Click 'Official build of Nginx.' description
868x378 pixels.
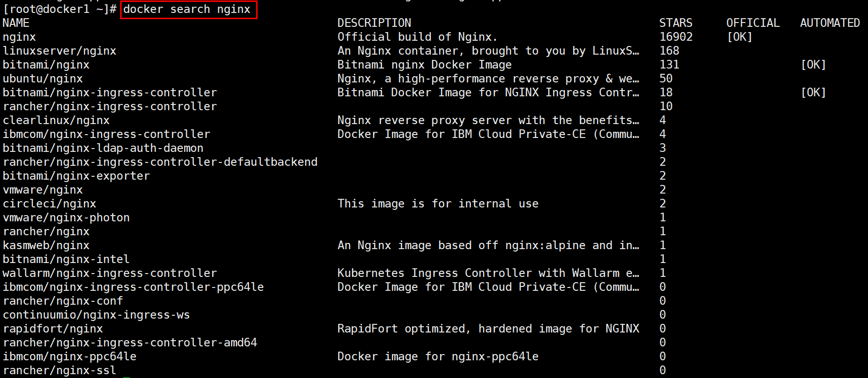pos(417,37)
